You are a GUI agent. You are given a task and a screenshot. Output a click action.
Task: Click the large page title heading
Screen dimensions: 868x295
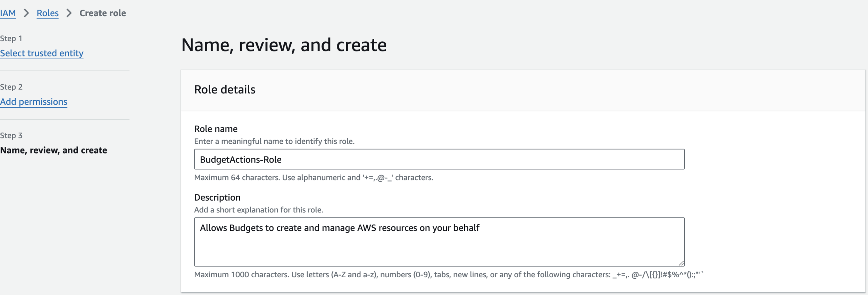click(284, 45)
